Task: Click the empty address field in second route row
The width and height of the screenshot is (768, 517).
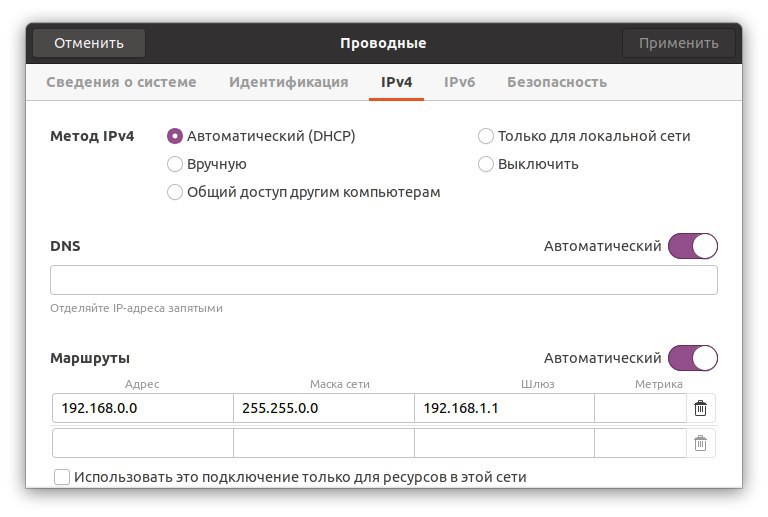Action: [143, 444]
